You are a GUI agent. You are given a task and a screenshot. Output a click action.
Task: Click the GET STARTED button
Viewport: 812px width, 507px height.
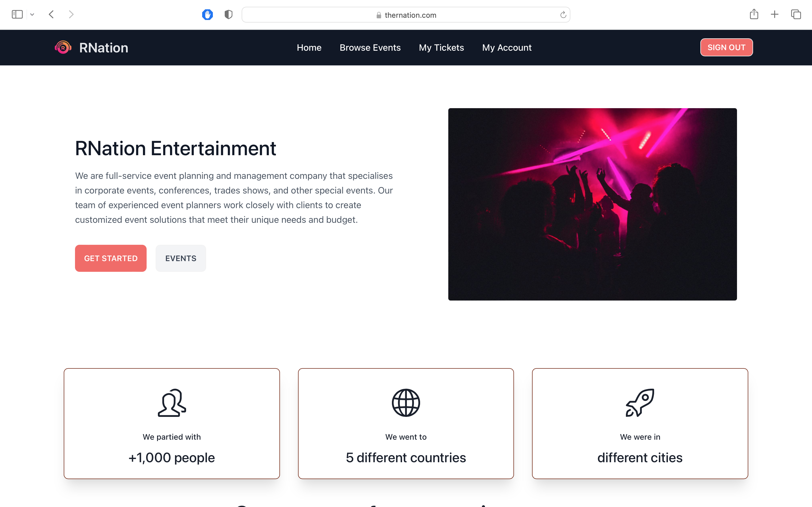(111, 258)
